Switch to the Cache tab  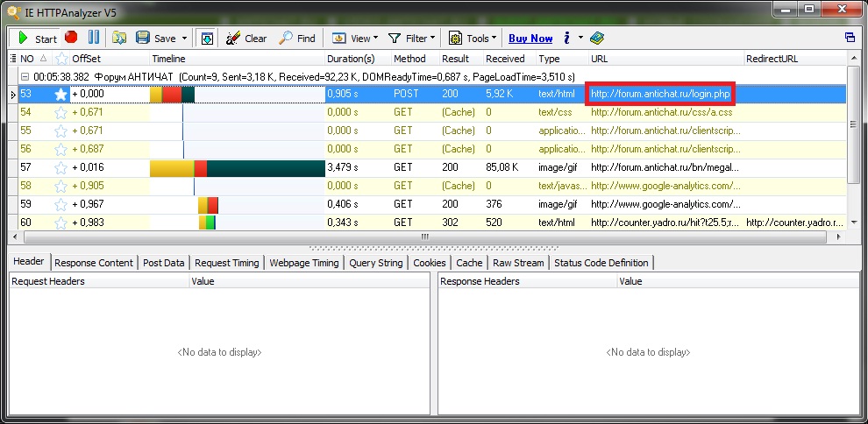469,263
